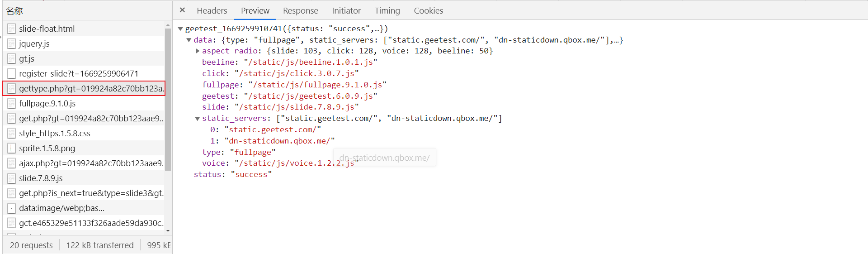Click the file icon of slide.7.8.9.js
The height and width of the screenshot is (254, 868).
(12, 178)
